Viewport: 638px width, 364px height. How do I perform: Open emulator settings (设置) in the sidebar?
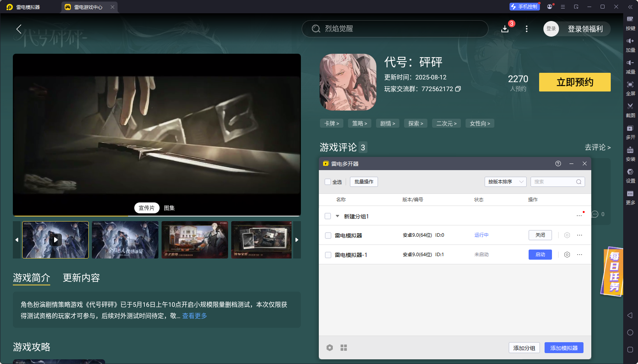point(631,175)
